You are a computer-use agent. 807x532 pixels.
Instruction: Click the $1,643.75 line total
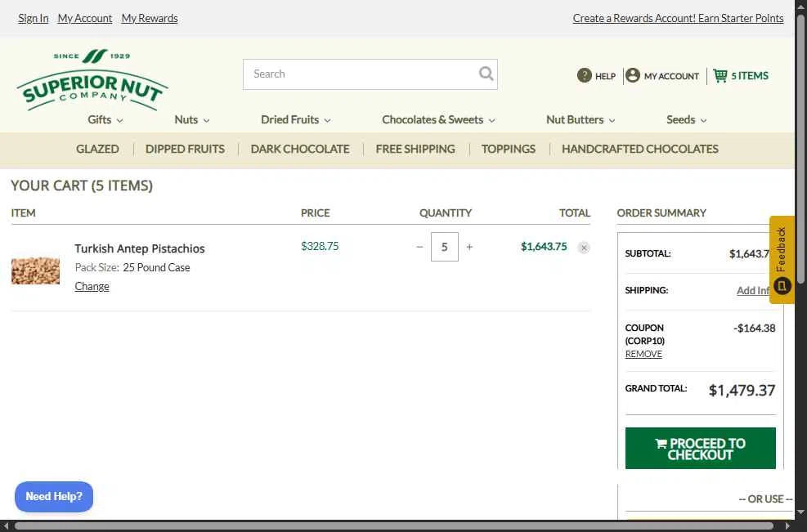coord(544,247)
